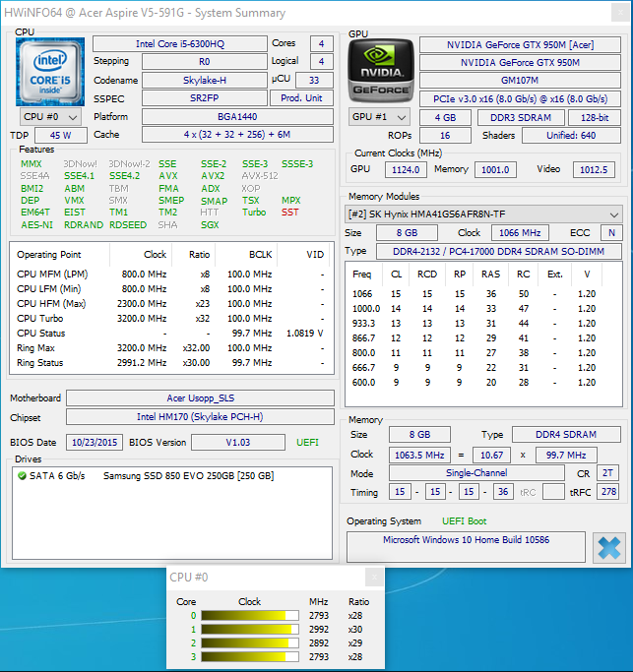Click the µCU 33 value field
The height and width of the screenshot is (672, 633).
point(314,80)
